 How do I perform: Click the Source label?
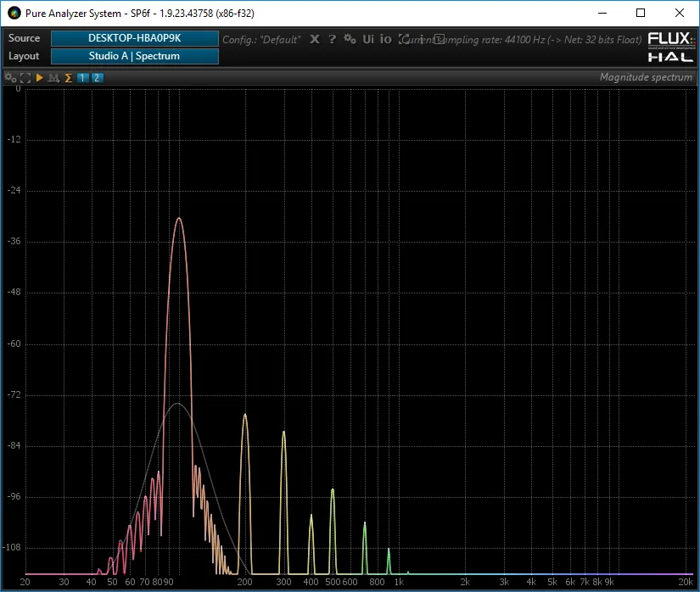pos(24,38)
